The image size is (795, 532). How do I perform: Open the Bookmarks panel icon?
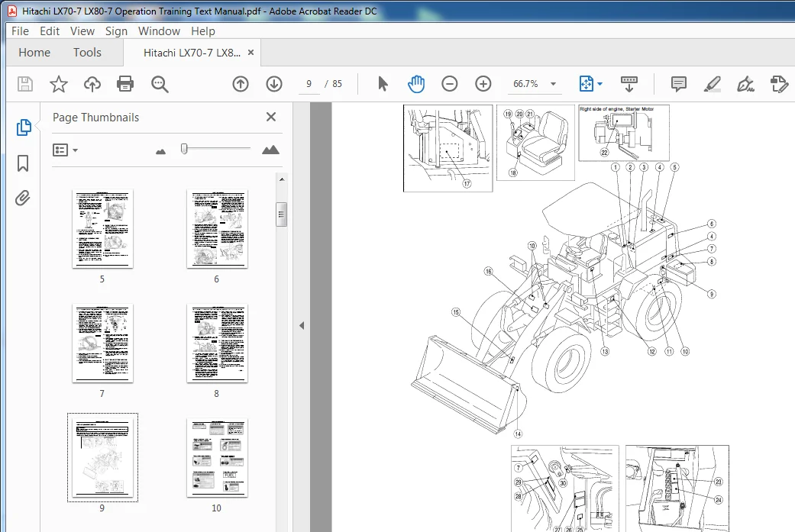(x=23, y=163)
